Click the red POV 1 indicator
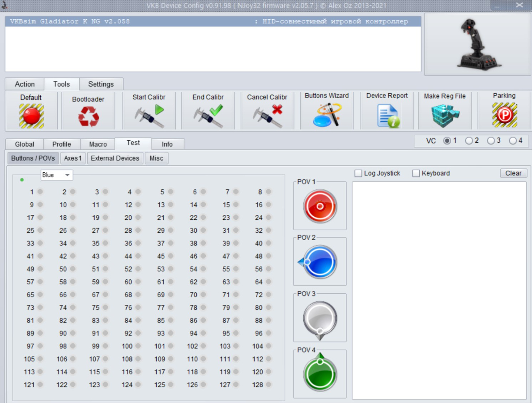 (320, 206)
